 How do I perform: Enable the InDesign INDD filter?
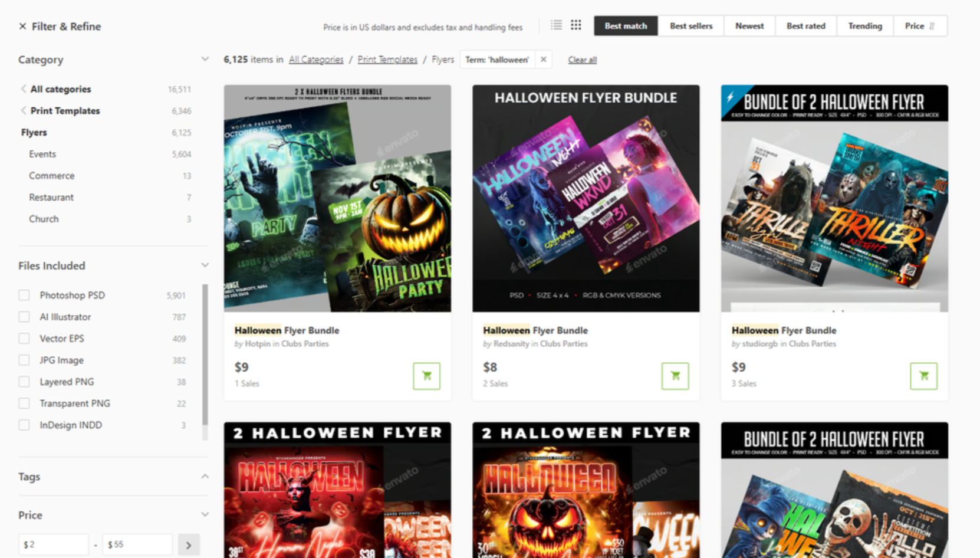(x=24, y=425)
